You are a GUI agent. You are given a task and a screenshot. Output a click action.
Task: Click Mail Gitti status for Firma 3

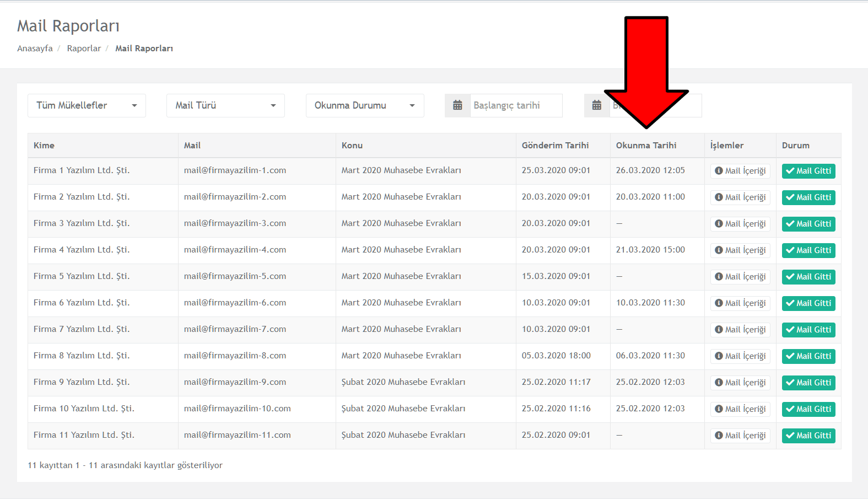[808, 224]
